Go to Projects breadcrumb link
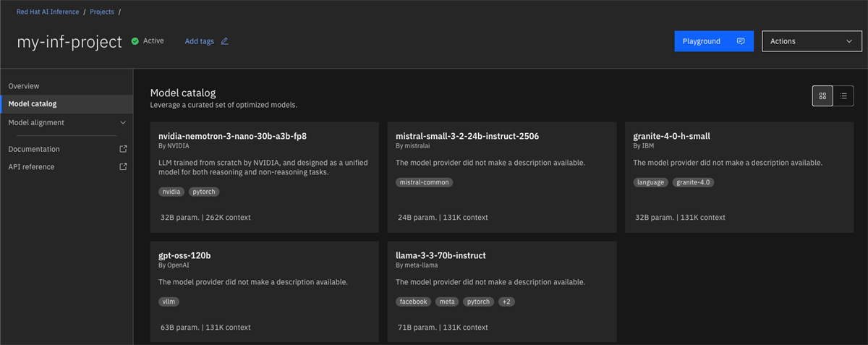The image size is (868, 345). tap(102, 12)
